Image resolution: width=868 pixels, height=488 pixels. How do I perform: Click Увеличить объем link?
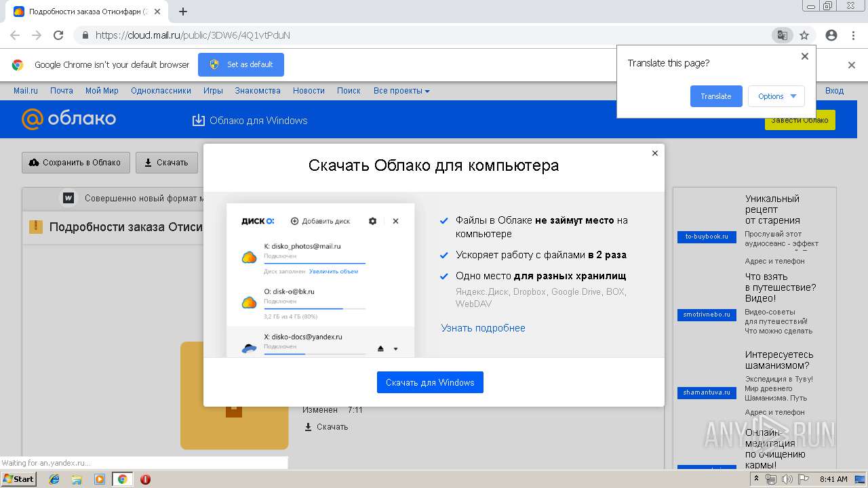coord(334,271)
